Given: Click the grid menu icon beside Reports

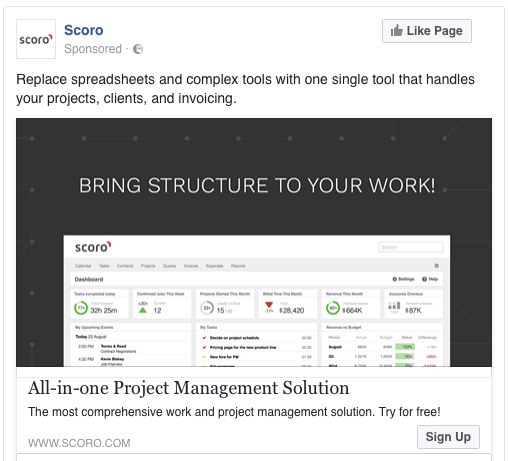Looking at the screenshot, I should tap(437, 266).
